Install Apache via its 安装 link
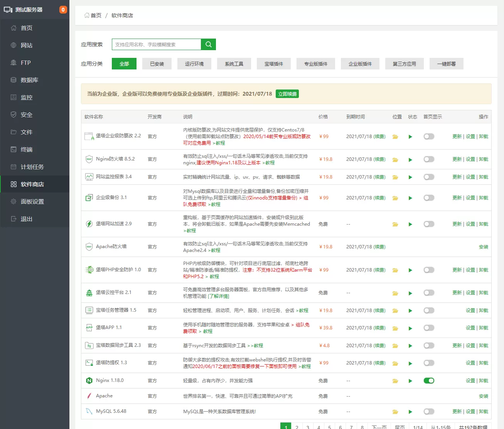 (x=483, y=396)
